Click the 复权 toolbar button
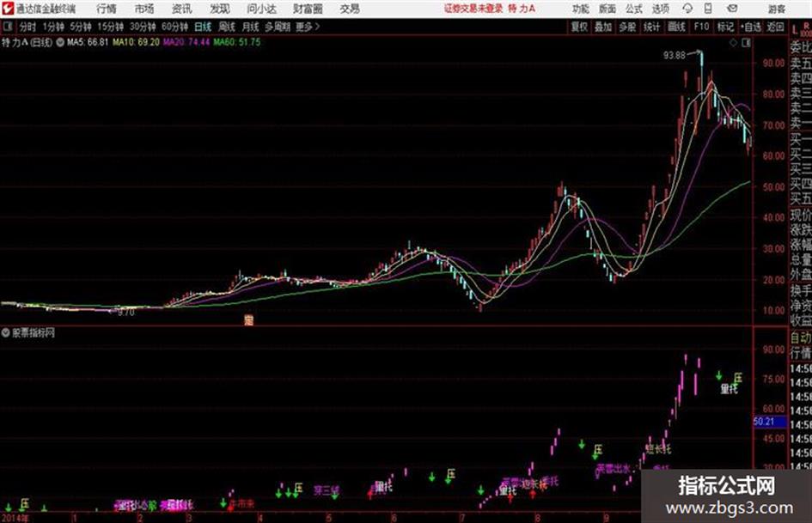The width and height of the screenshot is (812, 523). [x=579, y=27]
